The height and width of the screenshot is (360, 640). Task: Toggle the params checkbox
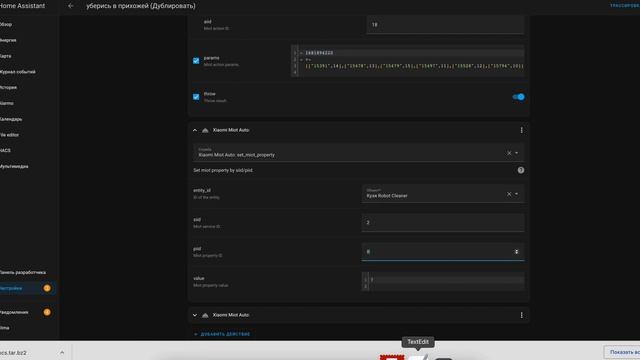coord(196,61)
